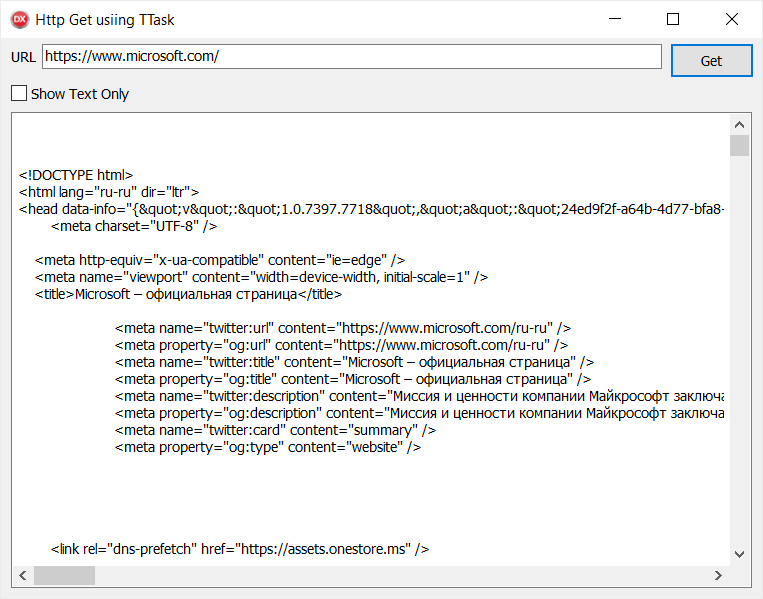Click the og:url meta line

tap(341, 345)
